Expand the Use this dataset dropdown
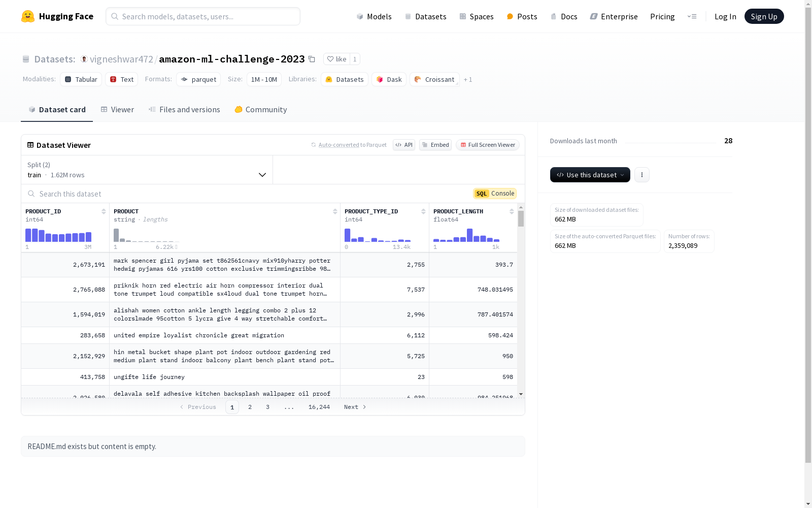Viewport: 812px width, 508px height. [590, 175]
